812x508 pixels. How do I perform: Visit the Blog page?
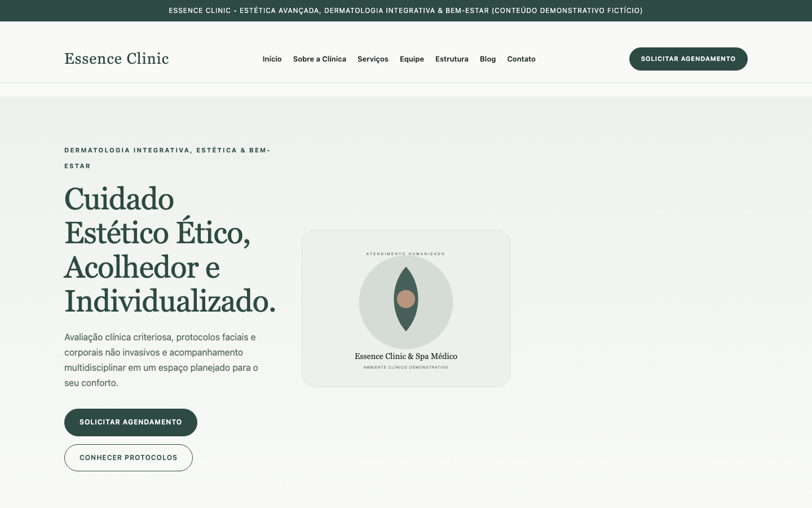coord(488,59)
